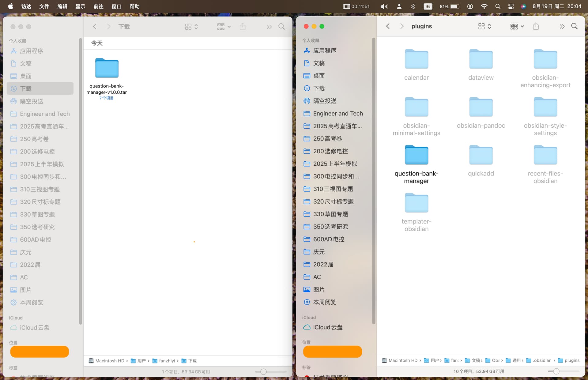Adjust icon size slider in plugins window
This screenshot has width=588, height=380.
(556, 371)
